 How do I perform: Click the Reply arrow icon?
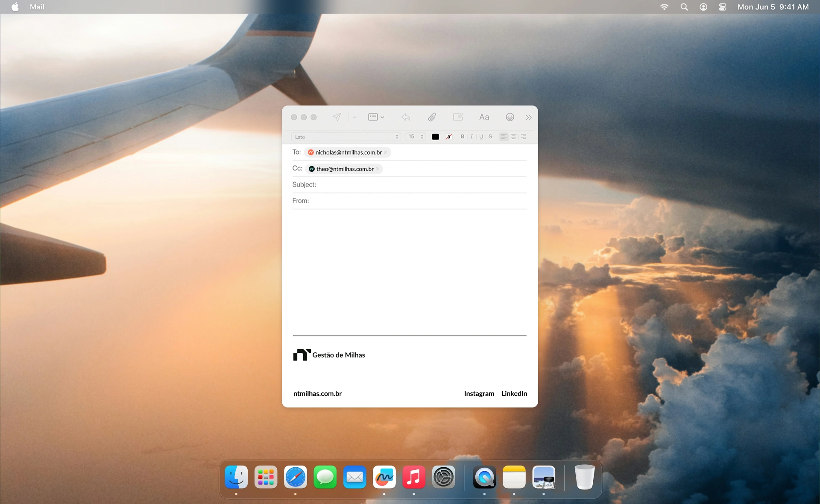406,117
